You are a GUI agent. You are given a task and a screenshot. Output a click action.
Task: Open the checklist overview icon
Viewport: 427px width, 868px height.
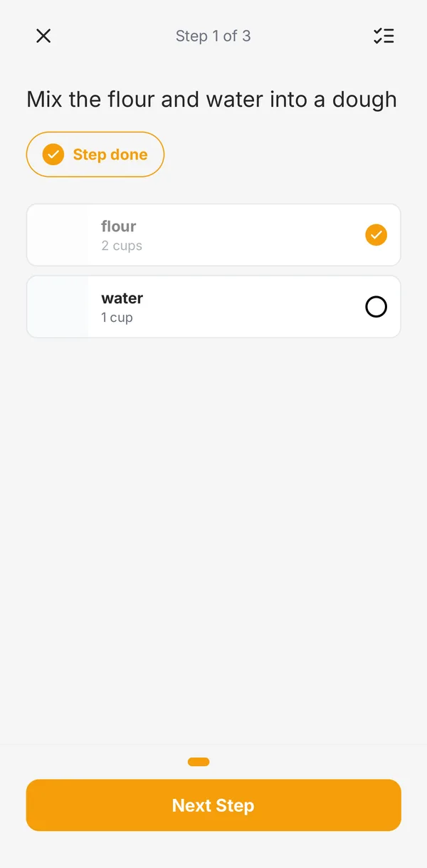pos(384,36)
